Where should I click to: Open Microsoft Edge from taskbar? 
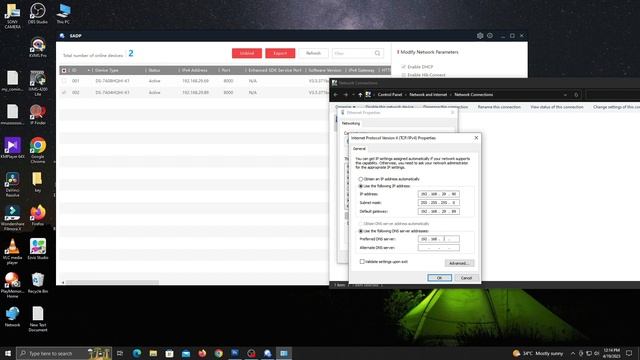(137, 353)
